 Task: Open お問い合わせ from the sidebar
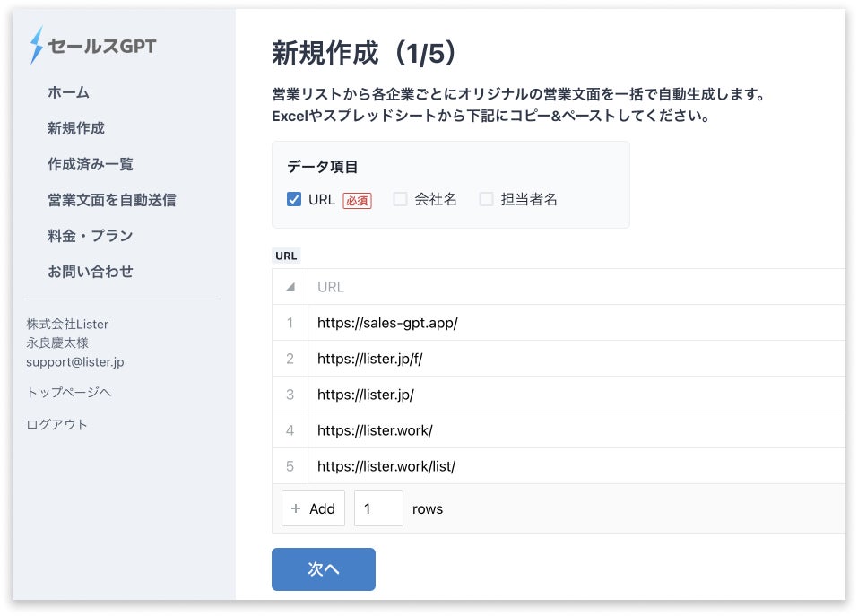[x=91, y=272]
